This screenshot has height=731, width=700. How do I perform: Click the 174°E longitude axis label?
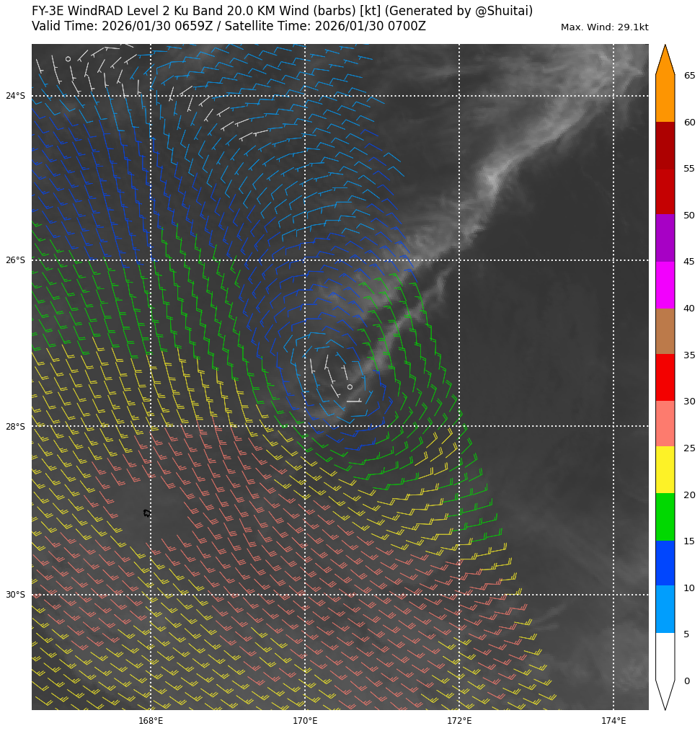click(x=613, y=720)
